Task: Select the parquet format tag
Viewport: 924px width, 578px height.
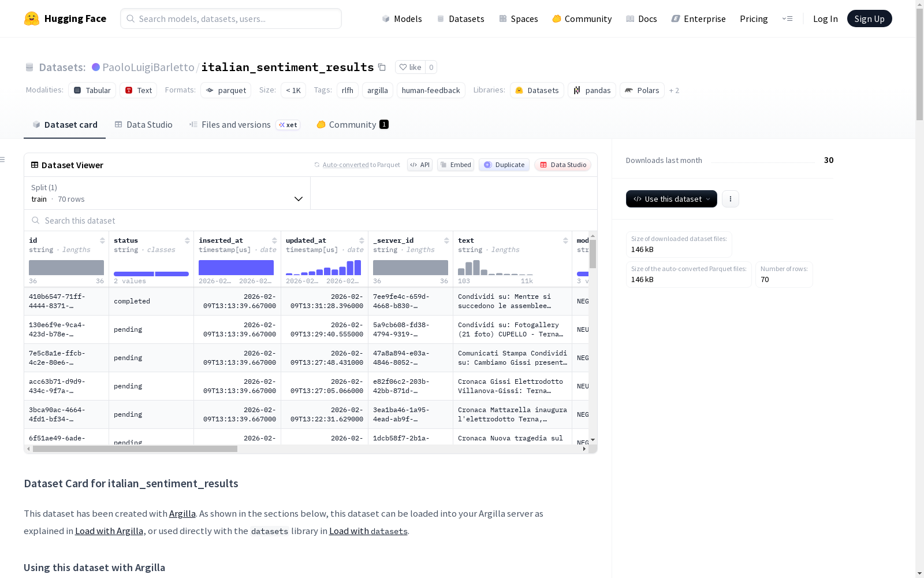Action: (226, 90)
